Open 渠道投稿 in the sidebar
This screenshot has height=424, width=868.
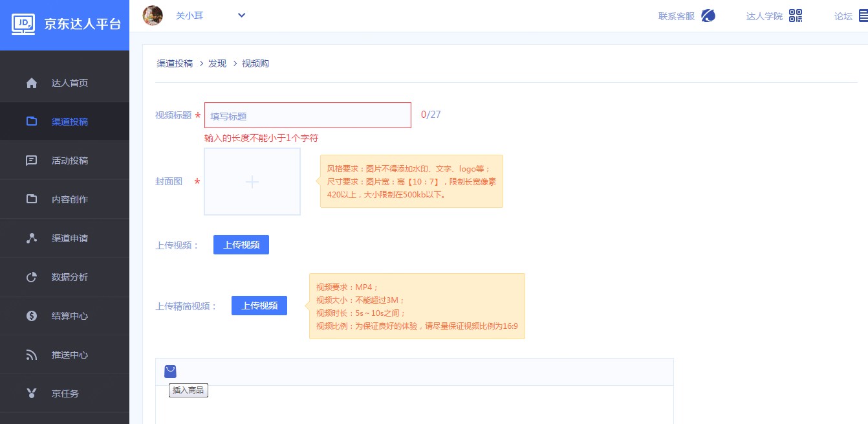click(70, 122)
